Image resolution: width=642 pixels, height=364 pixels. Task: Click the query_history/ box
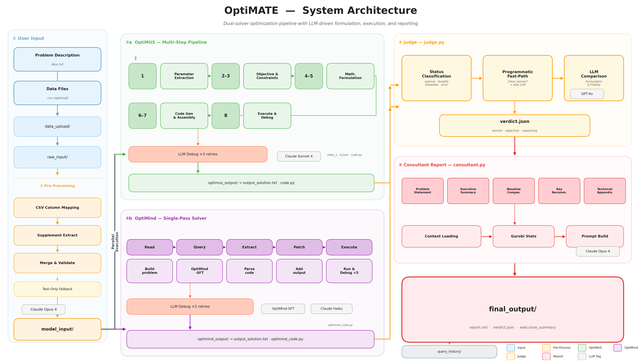[x=449, y=352]
